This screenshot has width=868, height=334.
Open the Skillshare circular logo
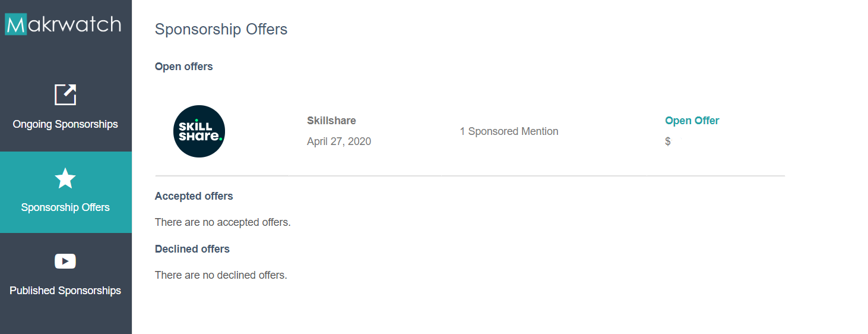click(199, 131)
